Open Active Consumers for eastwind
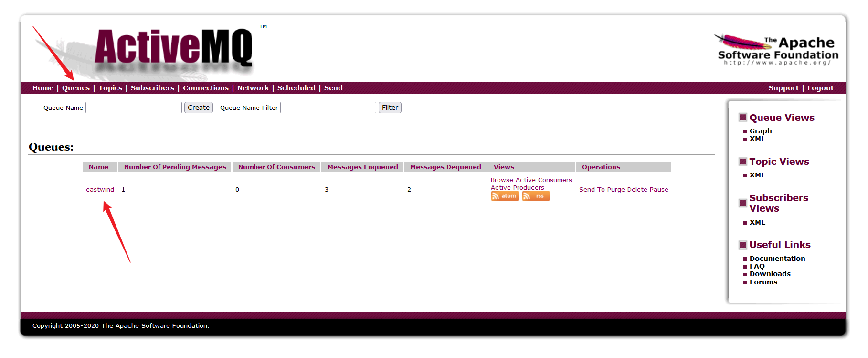 click(544, 180)
